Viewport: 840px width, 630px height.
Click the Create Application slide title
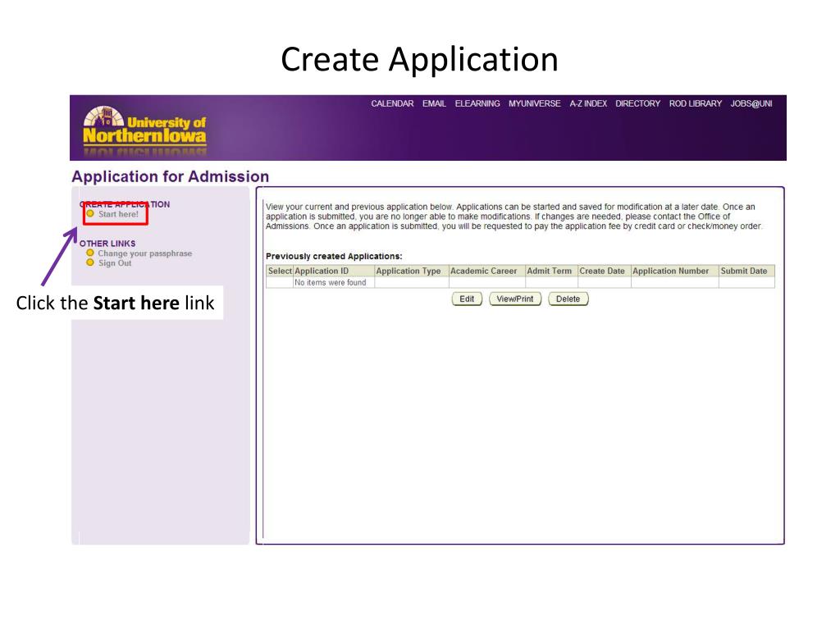coord(419,59)
